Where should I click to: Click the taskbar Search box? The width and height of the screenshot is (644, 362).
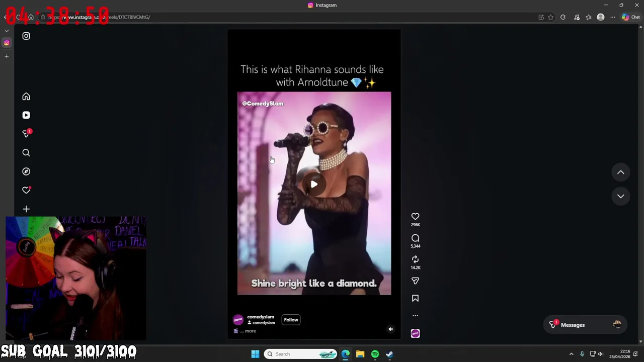[x=300, y=354]
